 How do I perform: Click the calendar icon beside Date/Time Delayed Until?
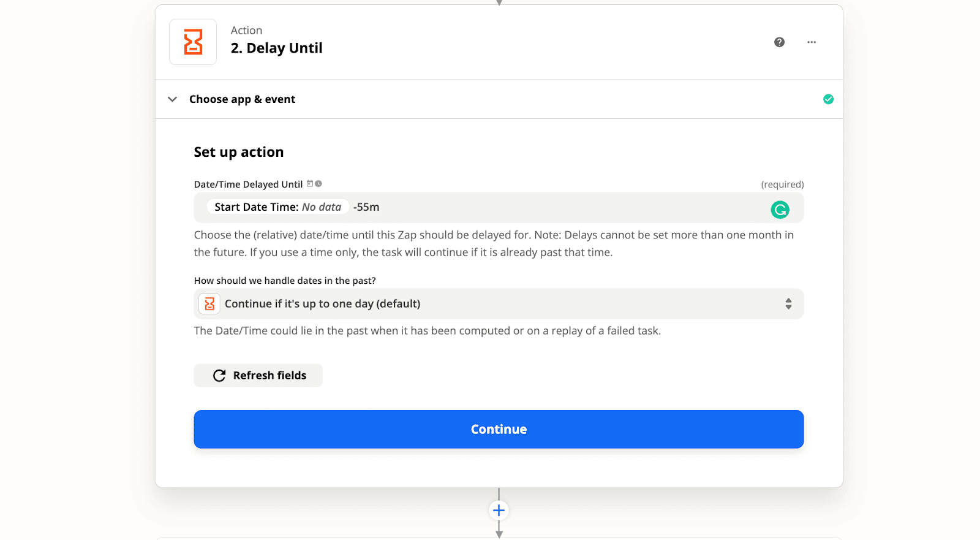(x=310, y=184)
